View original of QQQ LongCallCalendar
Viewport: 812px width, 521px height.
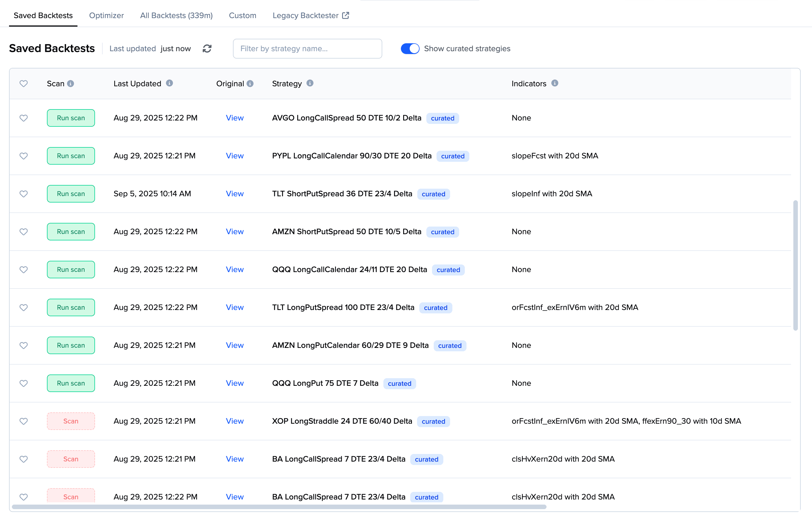tap(235, 270)
